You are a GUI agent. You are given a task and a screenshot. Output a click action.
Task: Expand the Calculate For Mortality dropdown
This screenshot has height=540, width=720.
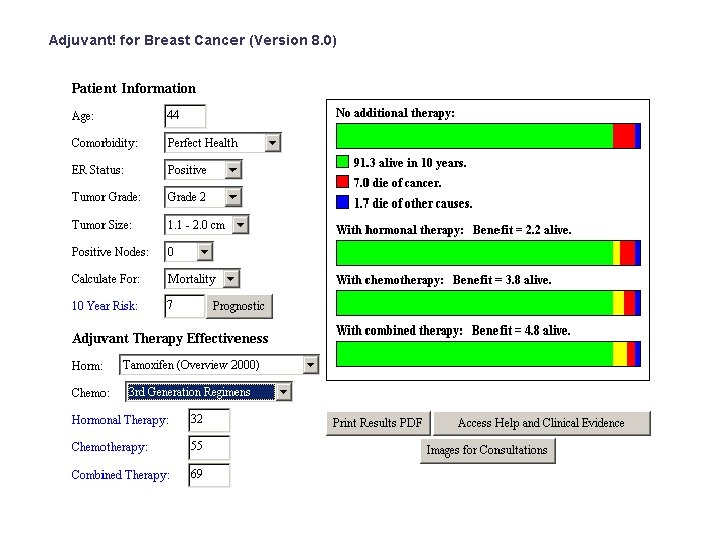point(231,279)
